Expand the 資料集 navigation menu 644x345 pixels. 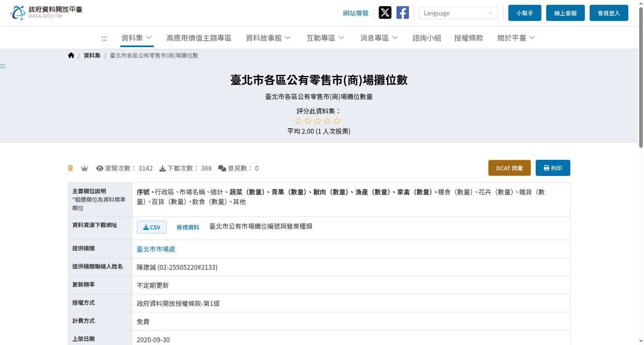pos(137,38)
